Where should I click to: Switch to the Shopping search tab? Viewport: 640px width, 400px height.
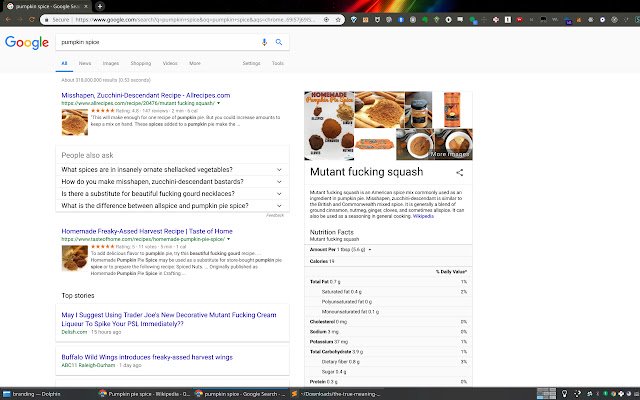pyautogui.click(x=141, y=63)
